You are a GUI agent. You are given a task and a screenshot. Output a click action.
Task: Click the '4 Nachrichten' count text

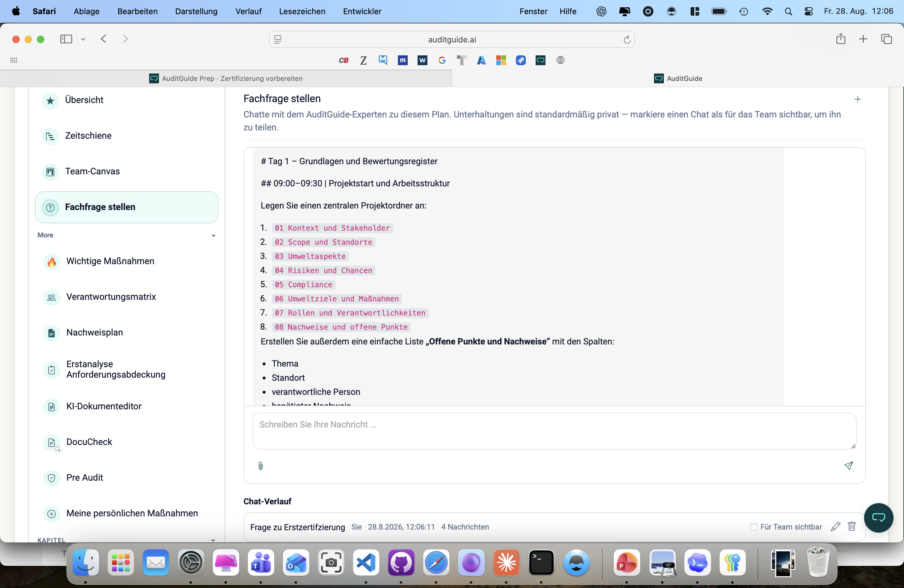point(465,527)
